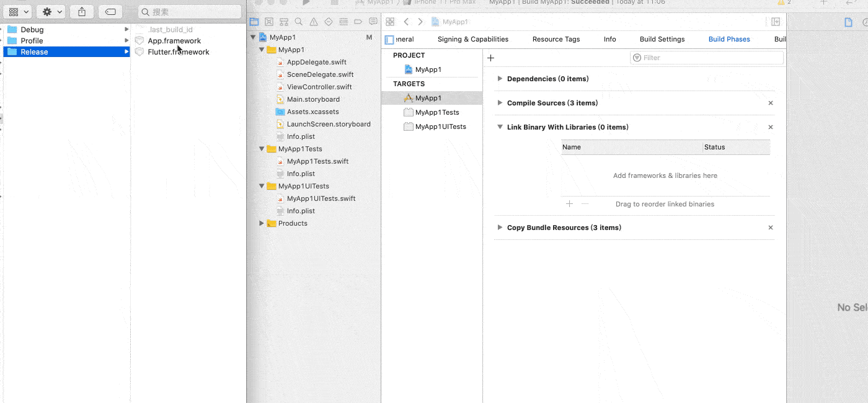The height and width of the screenshot is (403, 868).
Task: Switch to Build Phases tab
Action: 729,39
